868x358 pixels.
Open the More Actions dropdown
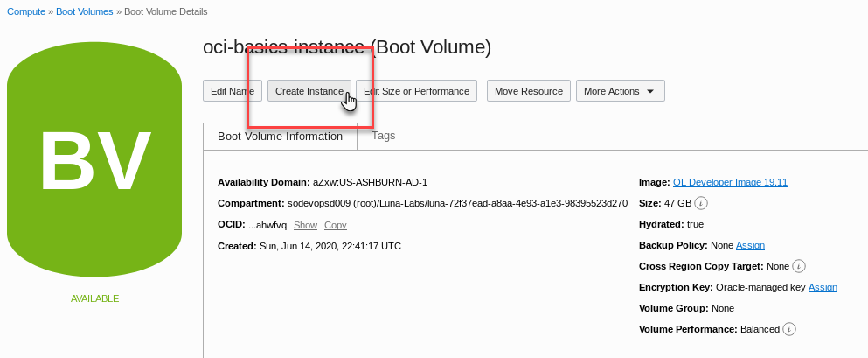pos(620,91)
